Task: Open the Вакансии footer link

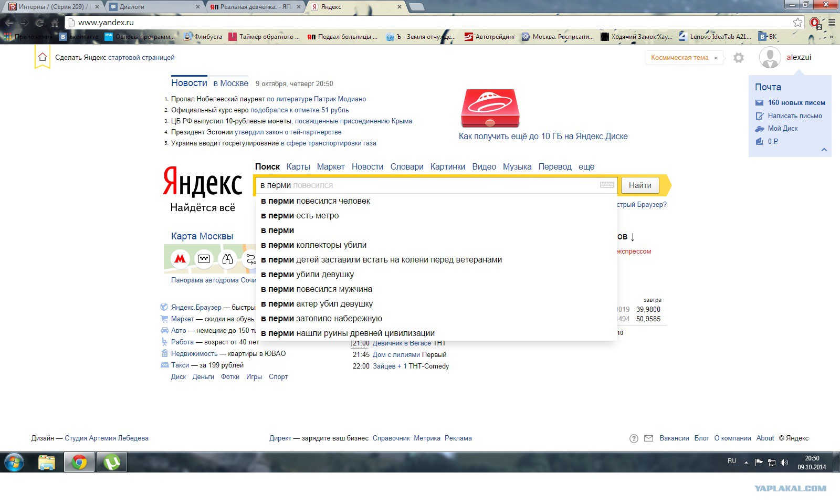Action: 674,438
